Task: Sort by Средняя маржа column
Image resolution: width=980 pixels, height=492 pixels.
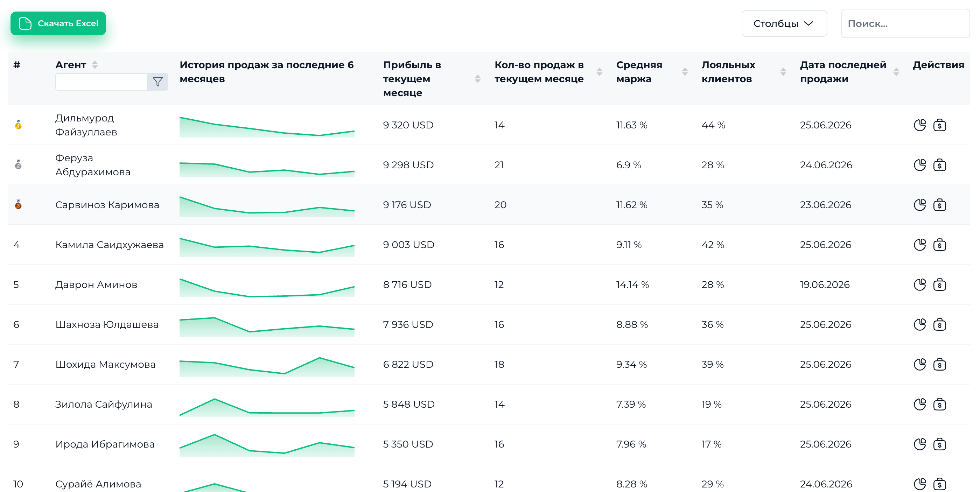Action: coord(685,72)
